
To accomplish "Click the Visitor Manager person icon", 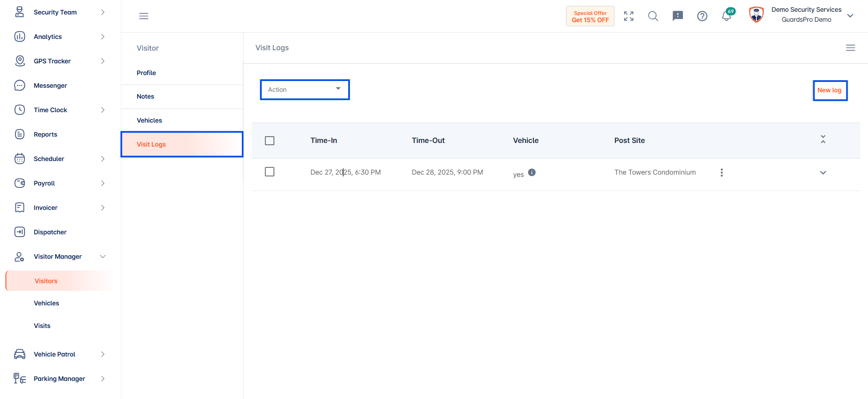I will (x=19, y=256).
